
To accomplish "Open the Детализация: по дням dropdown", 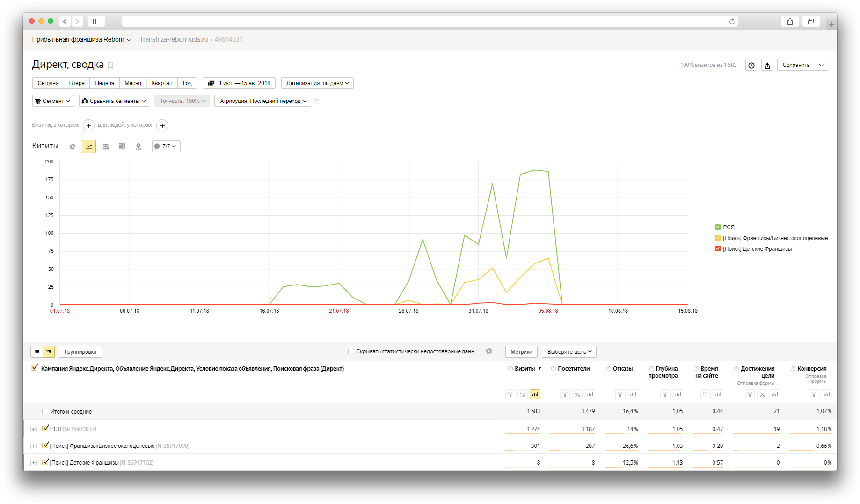I will coord(317,83).
